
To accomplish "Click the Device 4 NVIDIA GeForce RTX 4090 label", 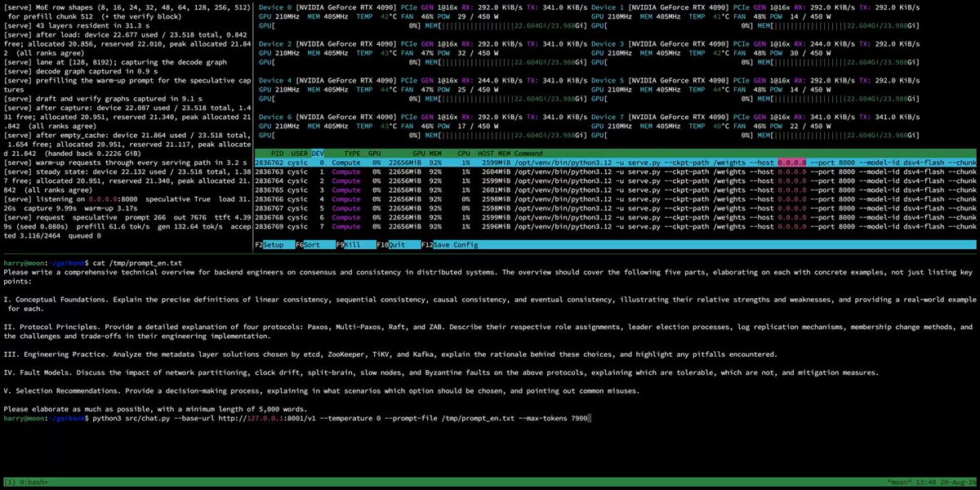I will pos(347,80).
